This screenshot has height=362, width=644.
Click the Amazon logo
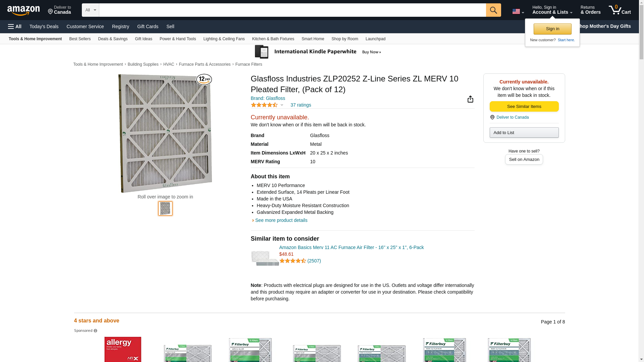(x=23, y=10)
